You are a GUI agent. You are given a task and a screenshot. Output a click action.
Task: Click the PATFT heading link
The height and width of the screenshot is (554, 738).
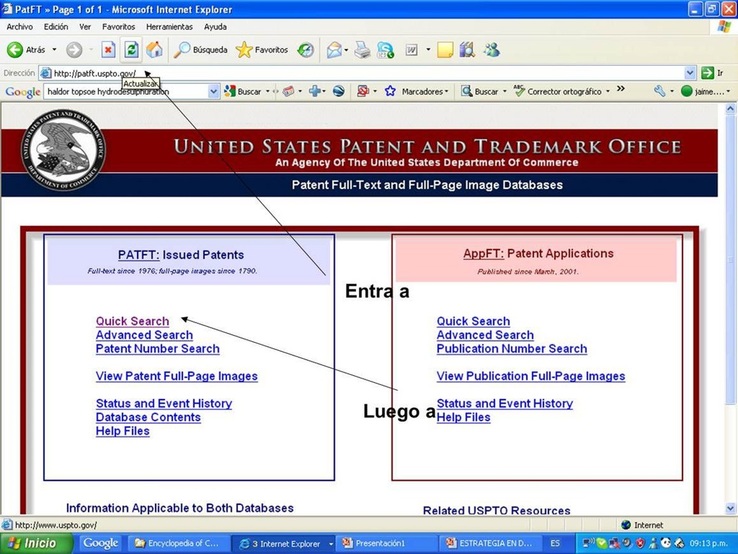(138, 255)
